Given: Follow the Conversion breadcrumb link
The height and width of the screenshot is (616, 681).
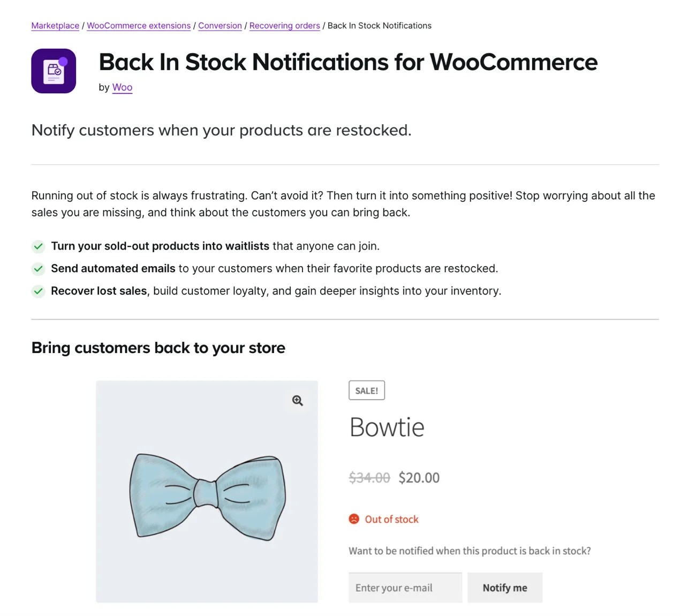Looking at the screenshot, I should (220, 25).
